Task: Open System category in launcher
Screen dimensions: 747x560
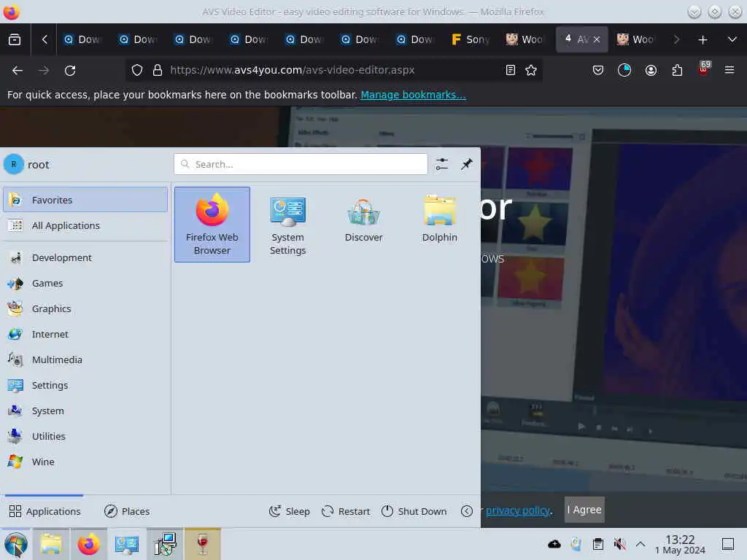Action: point(85,411)
